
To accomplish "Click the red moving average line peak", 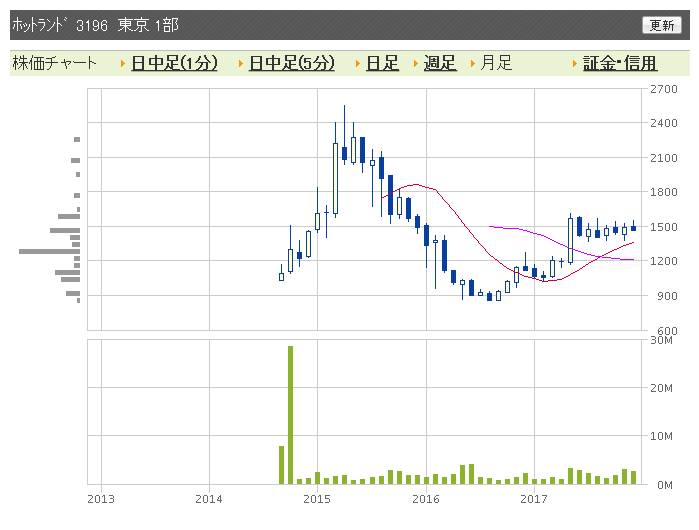I will pyautogui.click(x=415, y=184).
